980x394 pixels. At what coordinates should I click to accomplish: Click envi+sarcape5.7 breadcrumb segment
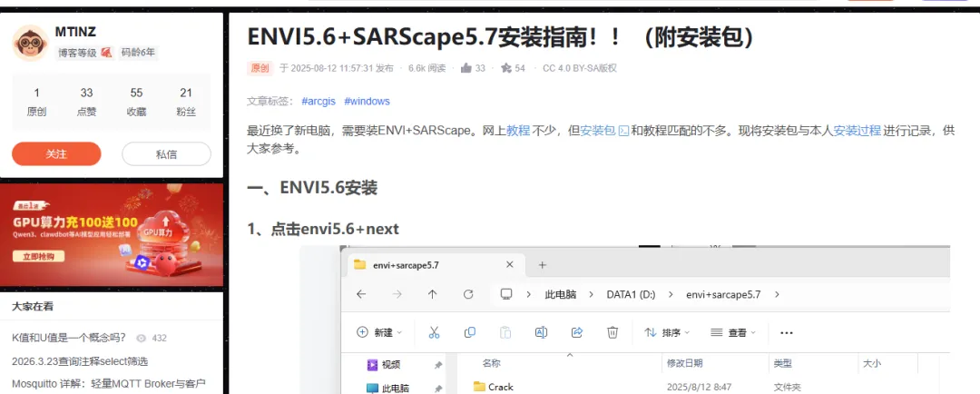coord(723,294)
